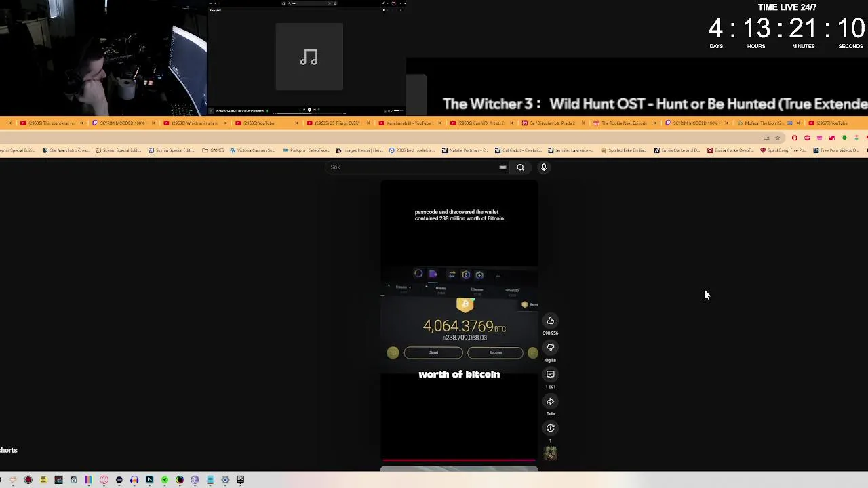Open 'Emilia Clarke and D...' bookmark
The width and height of the screenshot is (868, 488).
point(677,150)
